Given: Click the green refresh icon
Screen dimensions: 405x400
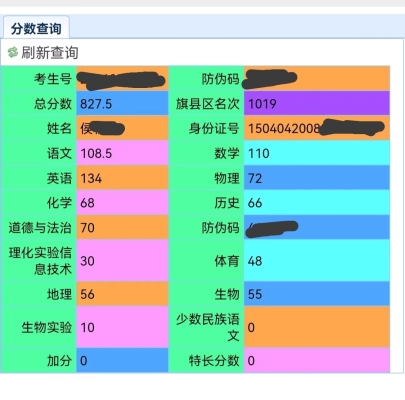Looking at the screenshot, I should (x=12, y=52).
